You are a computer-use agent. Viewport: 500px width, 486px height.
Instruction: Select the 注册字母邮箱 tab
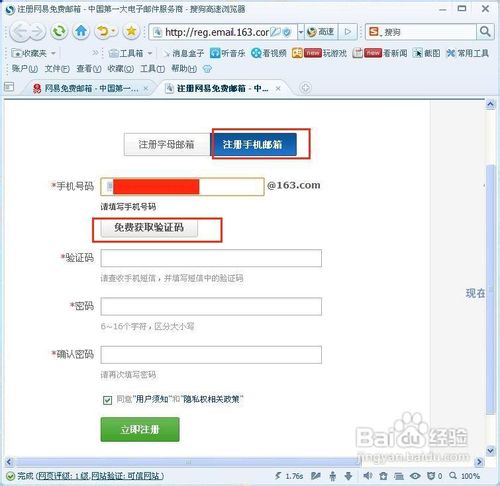click(x=167, y=144)
